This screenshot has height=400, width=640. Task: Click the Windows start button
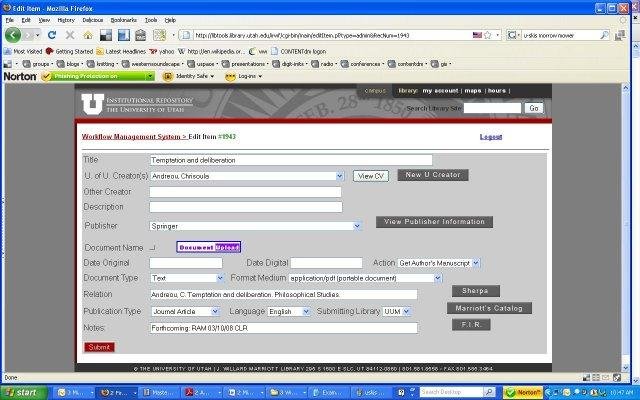tap(24, 393)
